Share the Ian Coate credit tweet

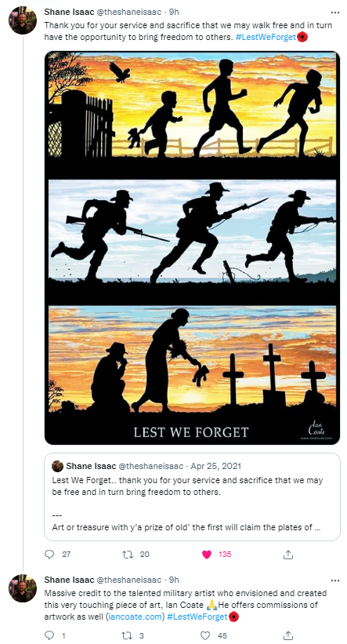coord(288,636)
